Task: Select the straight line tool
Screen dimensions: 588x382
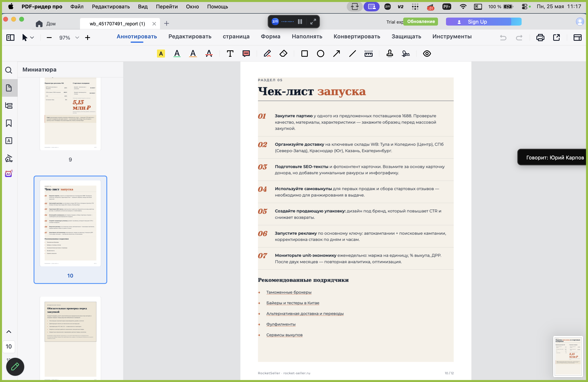Action: pos(353,54)
